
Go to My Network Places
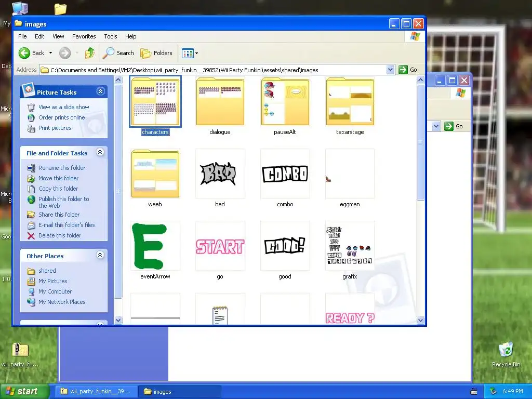pos(62,302)
